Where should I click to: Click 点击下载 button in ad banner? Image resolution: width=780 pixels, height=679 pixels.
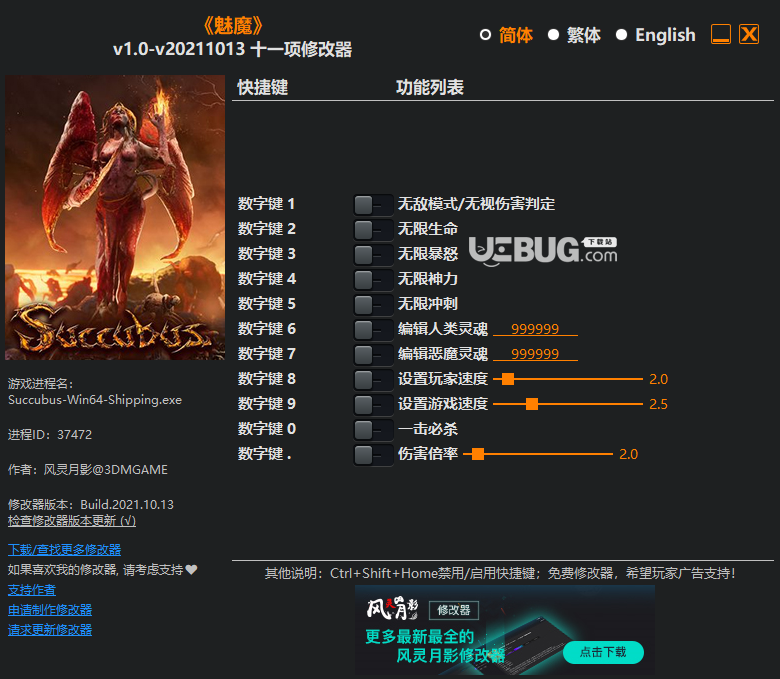coord(603,652)
